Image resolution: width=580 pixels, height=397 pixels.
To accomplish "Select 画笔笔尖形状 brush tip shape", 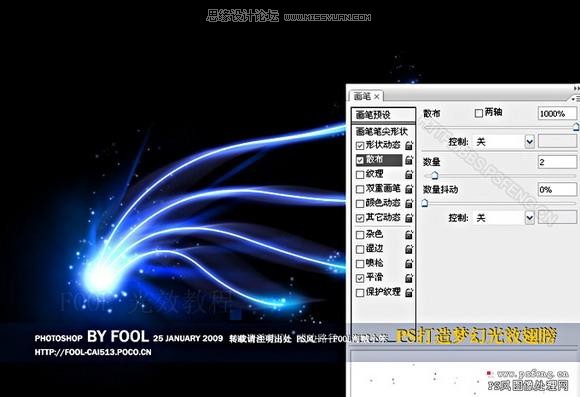I will coord(381,131).
